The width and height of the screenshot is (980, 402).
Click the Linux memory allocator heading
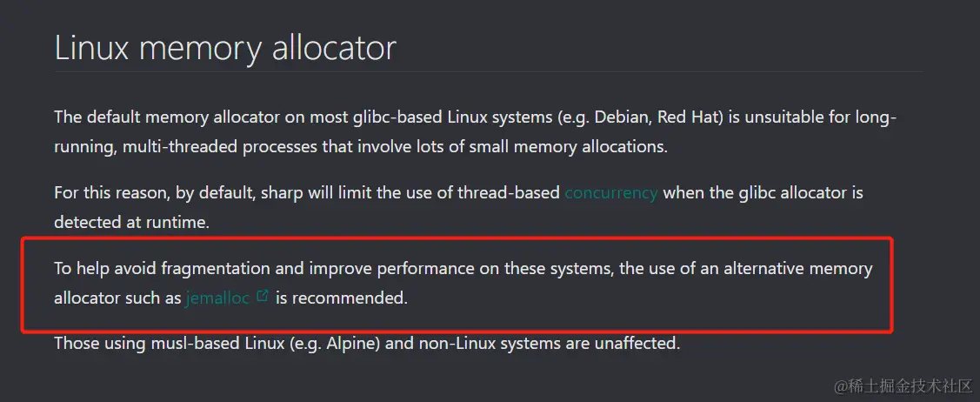tap(225, 48)
